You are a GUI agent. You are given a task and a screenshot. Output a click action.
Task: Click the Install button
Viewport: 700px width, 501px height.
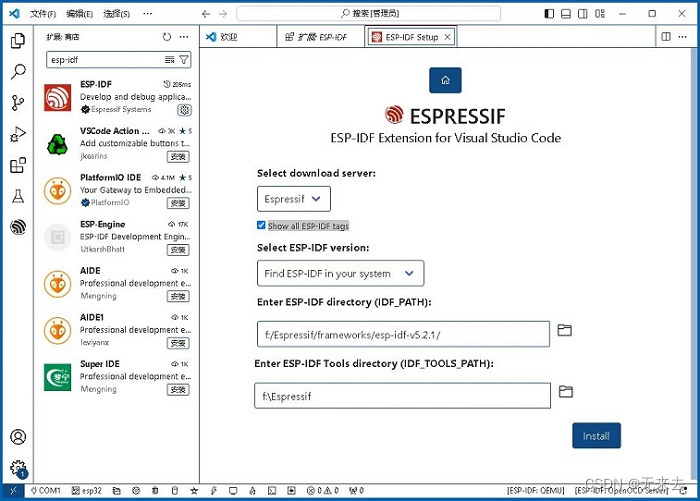pos(596,435)
